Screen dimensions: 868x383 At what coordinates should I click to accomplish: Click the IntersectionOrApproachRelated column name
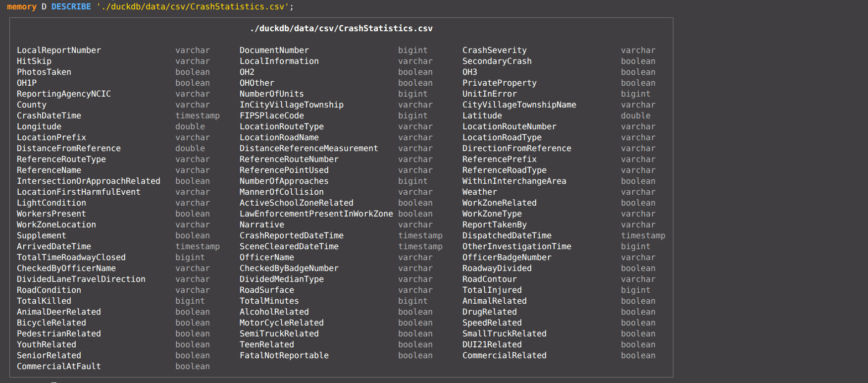click(x=89, y=181)
